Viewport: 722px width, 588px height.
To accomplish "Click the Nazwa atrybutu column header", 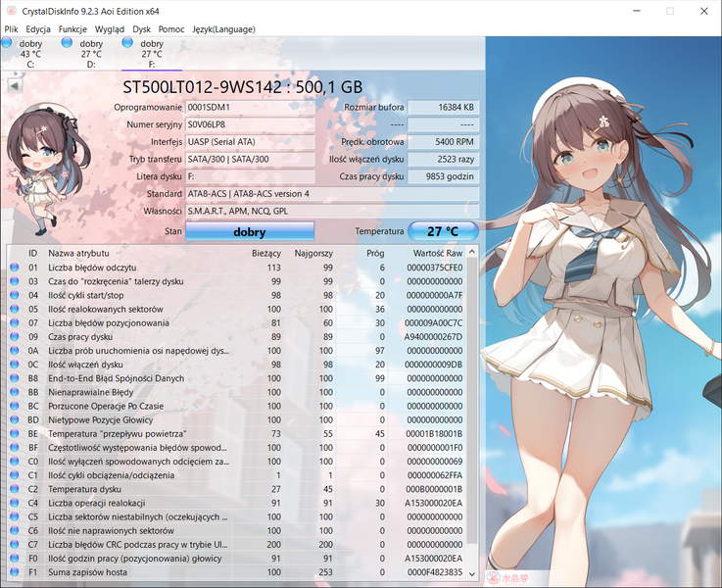I will tap(78, 253).
